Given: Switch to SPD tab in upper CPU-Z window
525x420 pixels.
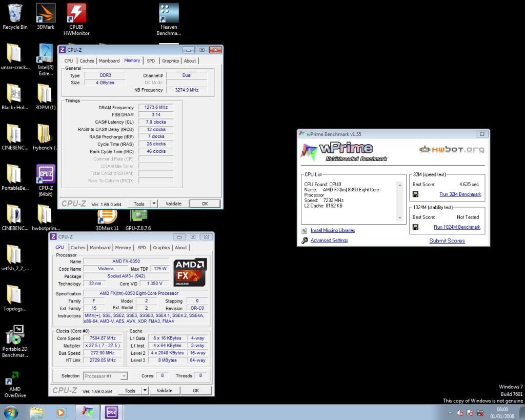Looking at the screenshot, I should tap(151, 61).
